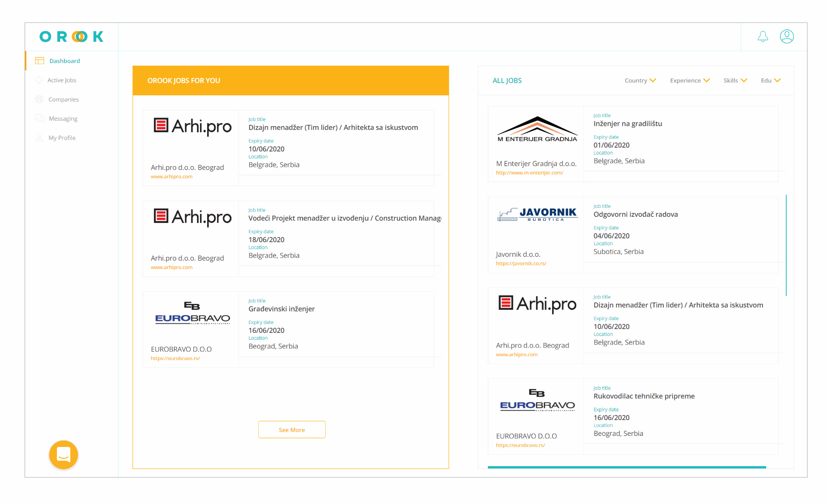Click the All Jobs horizontal teal scrollbar
This screenshot has width=828, height=504.
coord(627,467)
